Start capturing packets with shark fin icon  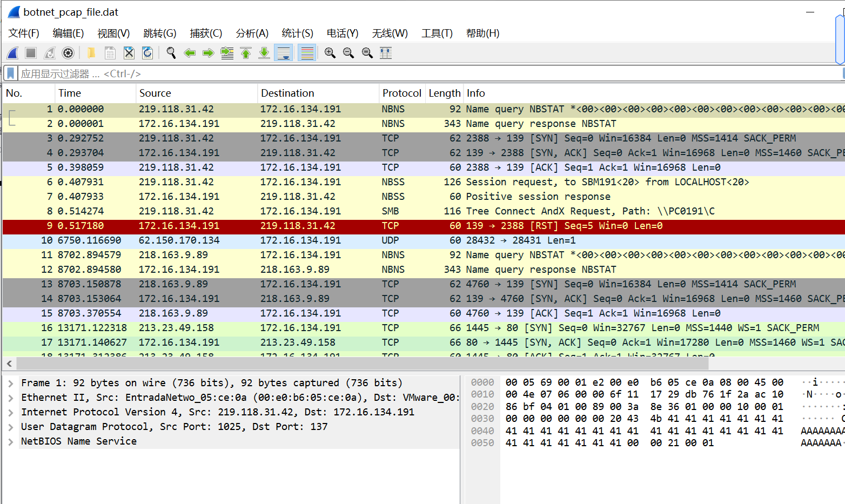coord(13,53)
